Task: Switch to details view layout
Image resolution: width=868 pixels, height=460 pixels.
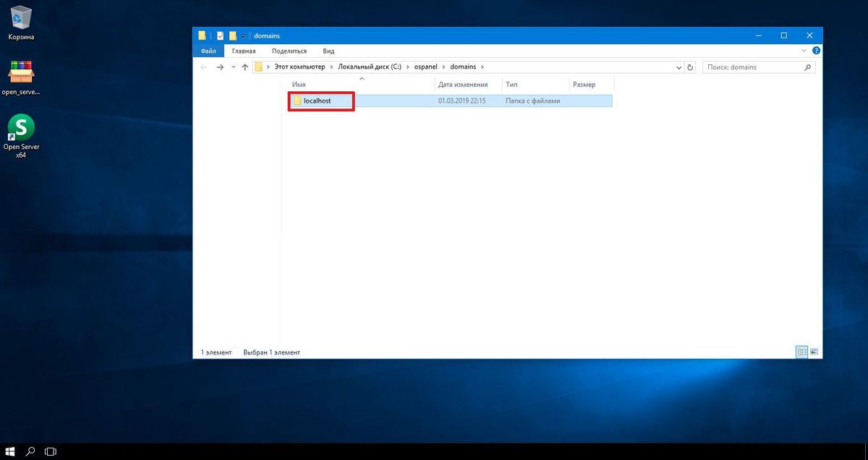Action: pyautogui.click(x=801, y=352)
